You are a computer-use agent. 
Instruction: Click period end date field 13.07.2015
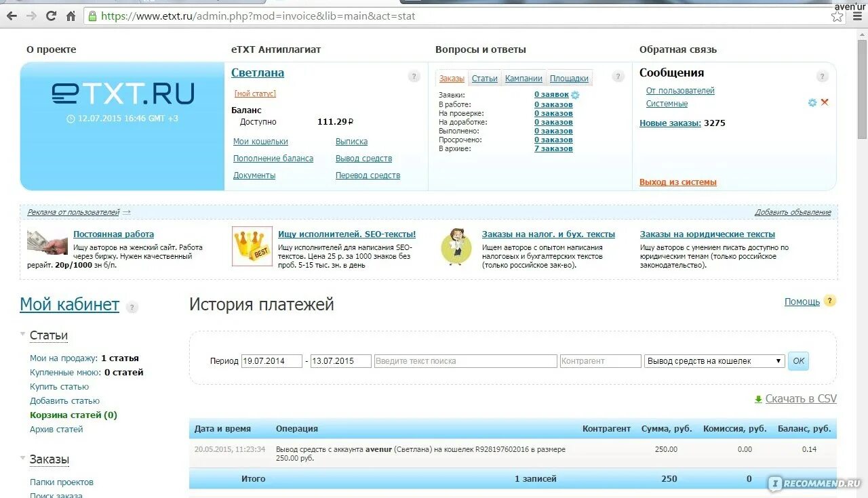coord(341,361)
